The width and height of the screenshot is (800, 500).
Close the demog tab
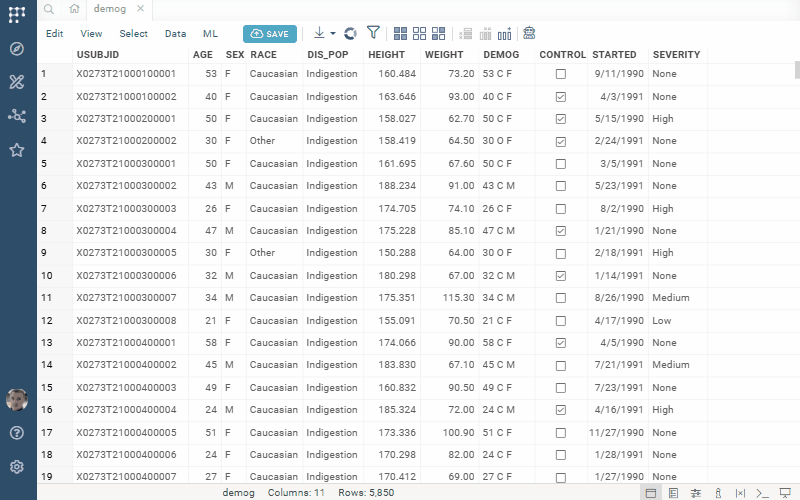click(x=140, y=8)
